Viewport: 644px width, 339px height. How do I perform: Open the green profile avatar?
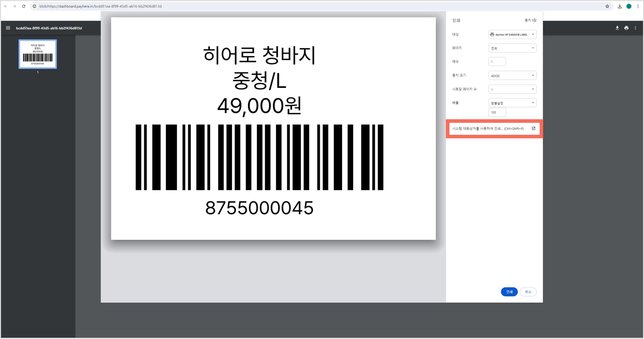pos(629,6)
